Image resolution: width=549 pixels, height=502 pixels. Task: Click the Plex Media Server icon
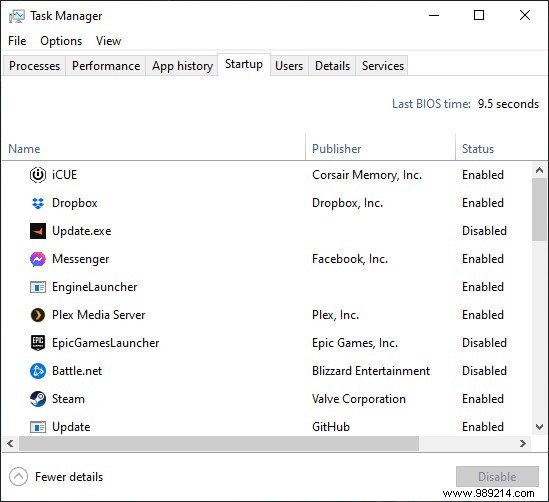[x=38, y=315]
